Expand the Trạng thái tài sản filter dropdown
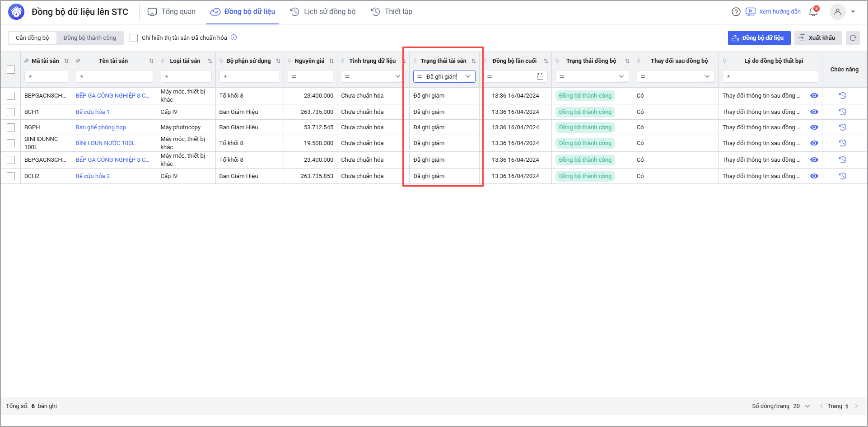The image size is (868, 427). click(x=468, y=76)
